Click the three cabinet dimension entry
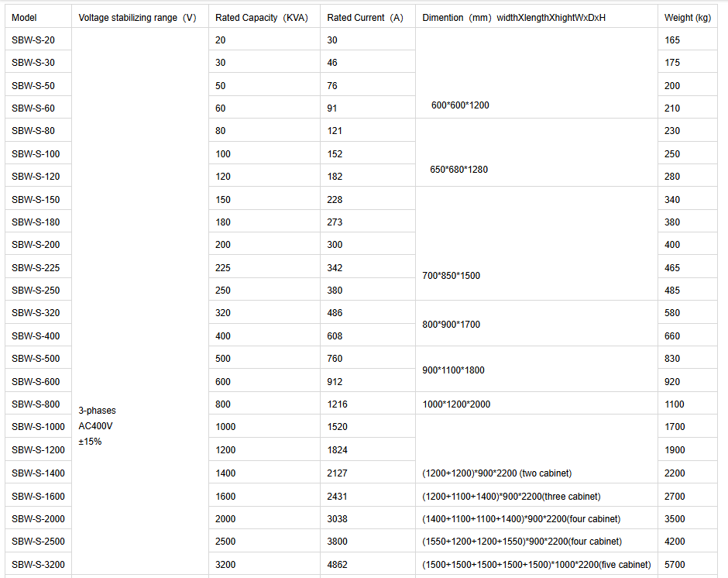The image size is (728, 578). [x=511, y=496]
